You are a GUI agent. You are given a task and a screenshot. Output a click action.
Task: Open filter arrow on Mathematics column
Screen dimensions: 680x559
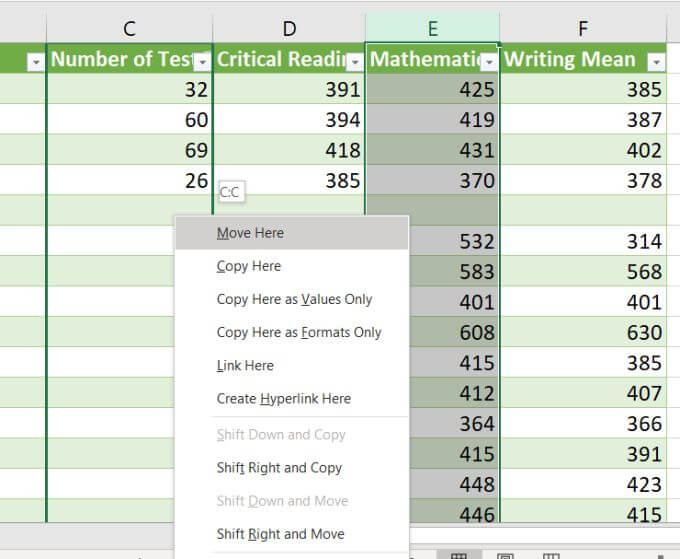point(490,62)
